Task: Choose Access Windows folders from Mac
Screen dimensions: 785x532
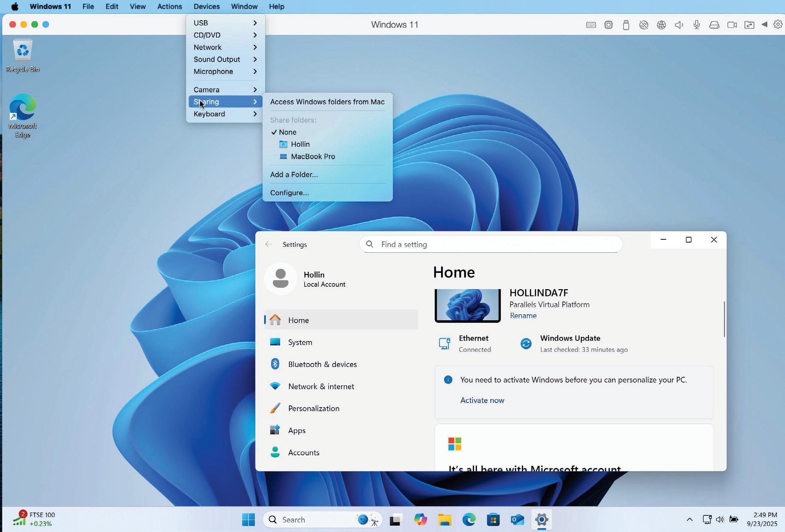Action: [x=327, y=102]
